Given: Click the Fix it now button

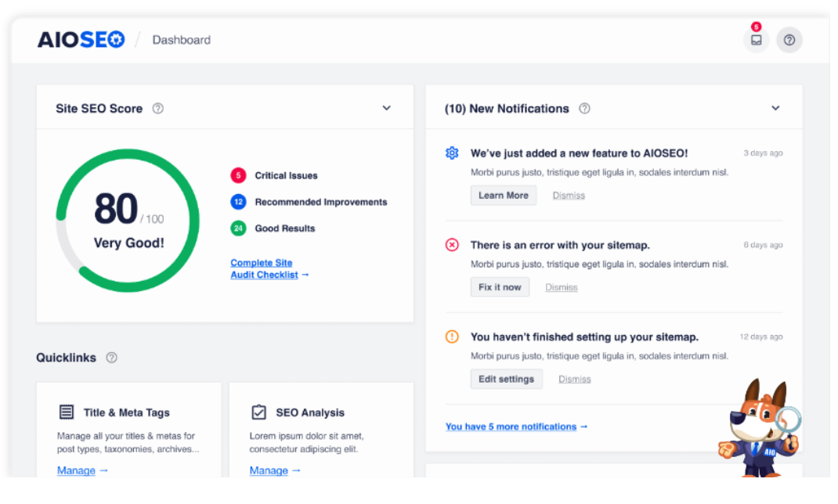Looking at the screenshot, I should tap(500, 287).
